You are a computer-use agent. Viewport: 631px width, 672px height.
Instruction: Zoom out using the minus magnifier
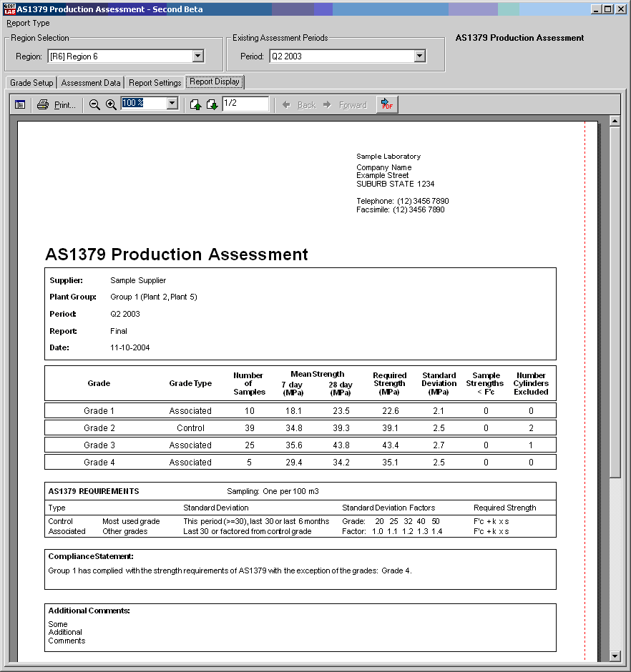(94, 105)
